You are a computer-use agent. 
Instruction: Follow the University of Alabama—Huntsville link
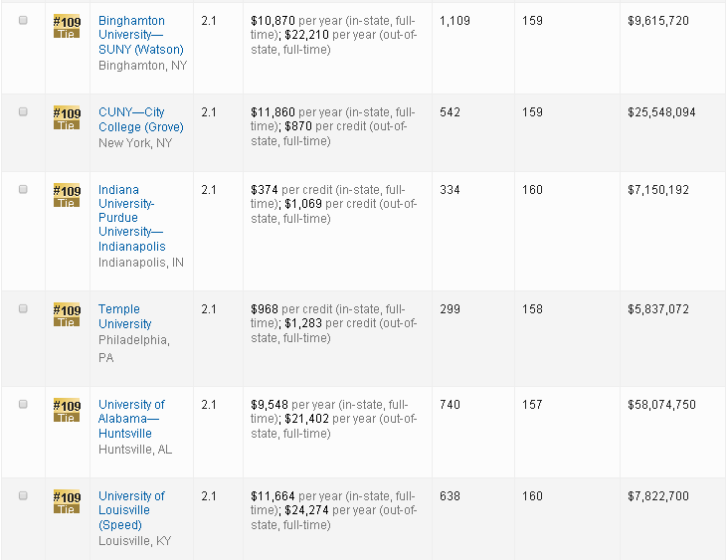[x=131, y=419]
